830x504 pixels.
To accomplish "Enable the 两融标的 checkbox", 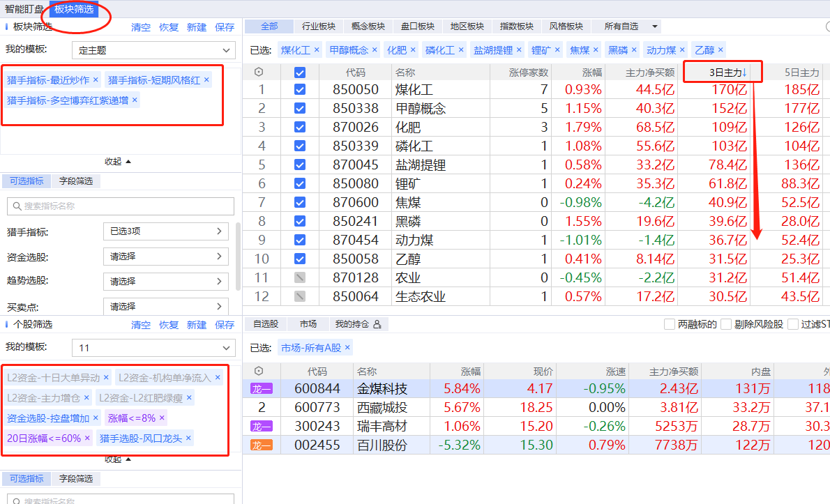I will point(670,324).
